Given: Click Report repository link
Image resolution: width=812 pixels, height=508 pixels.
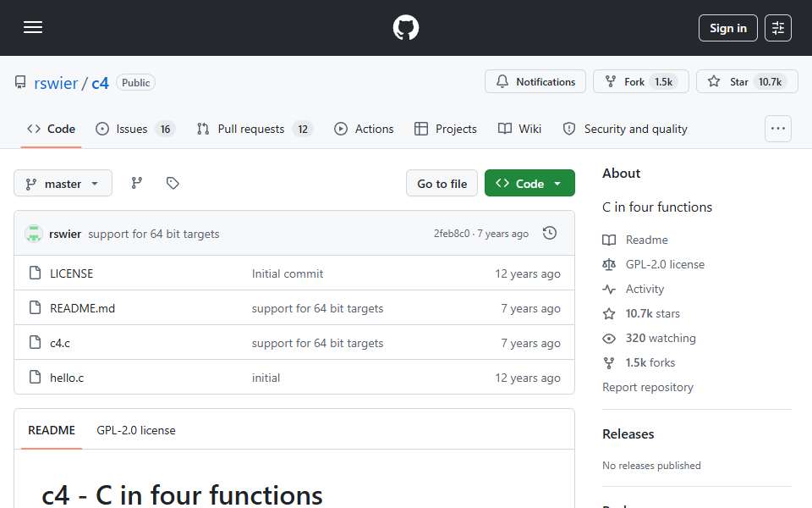Looking at the screenshot, I should click(x=647, y=387).
